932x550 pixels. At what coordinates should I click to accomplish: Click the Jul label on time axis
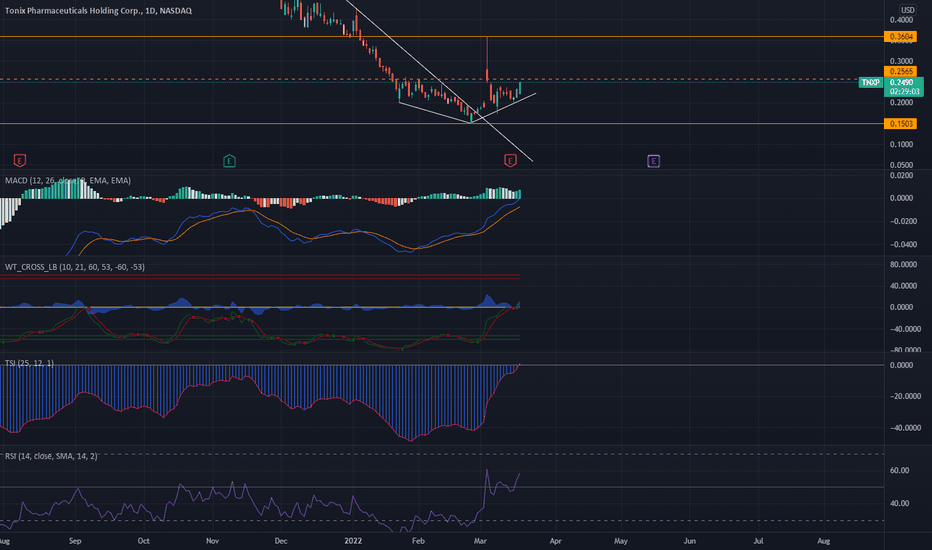pos(758,541)
